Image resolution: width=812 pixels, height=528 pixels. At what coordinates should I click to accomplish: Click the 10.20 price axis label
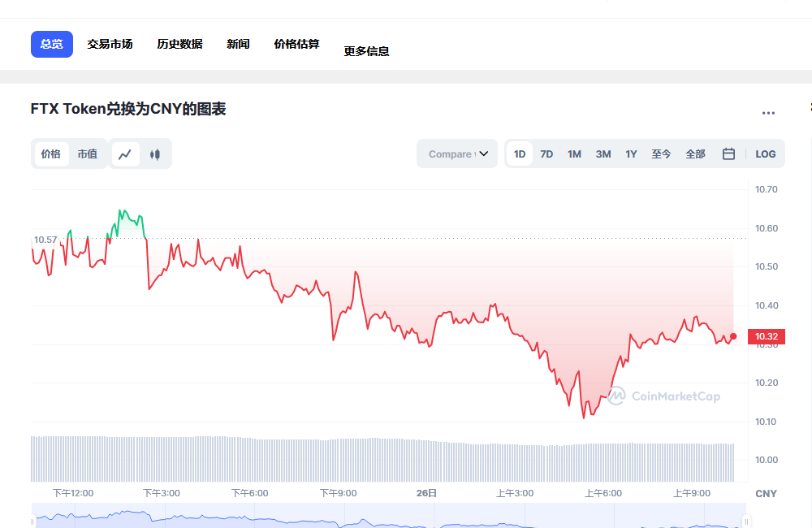click(x=767, y=383)
